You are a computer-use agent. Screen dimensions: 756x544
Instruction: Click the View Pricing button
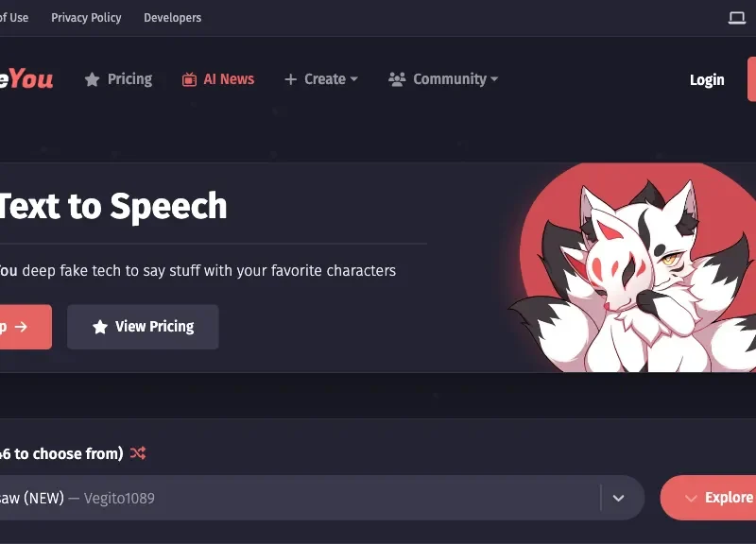[x=143, y=327]
